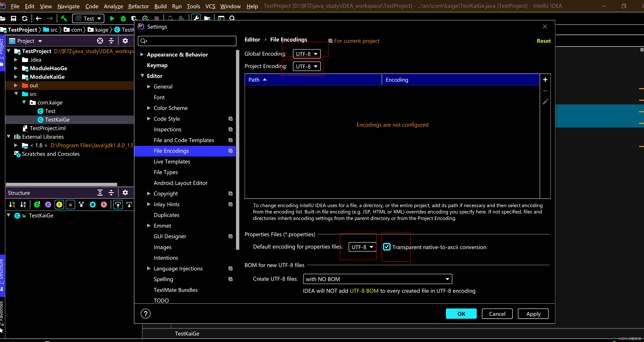
Task: Select the TestKaiGe class in Project tree
Action: (57, 120)
